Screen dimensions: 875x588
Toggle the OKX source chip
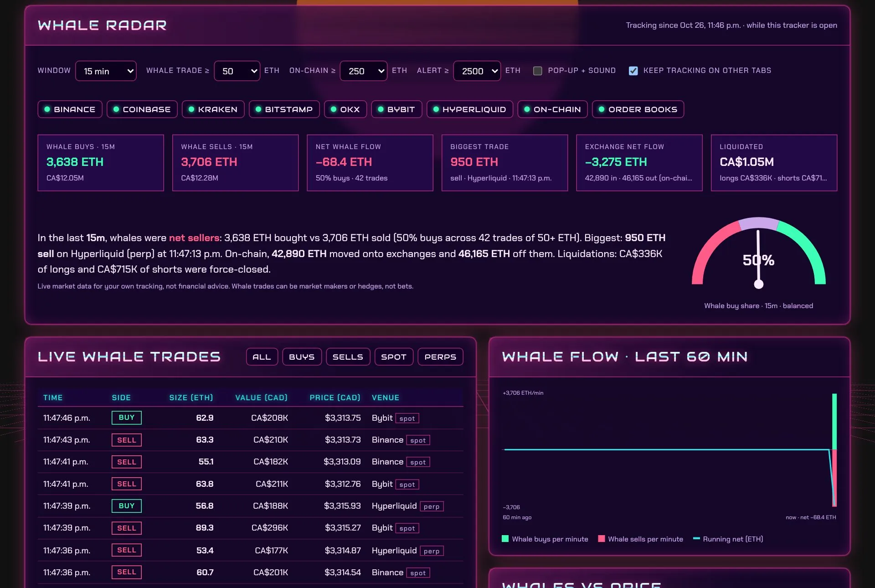click(x=345, y=109)
